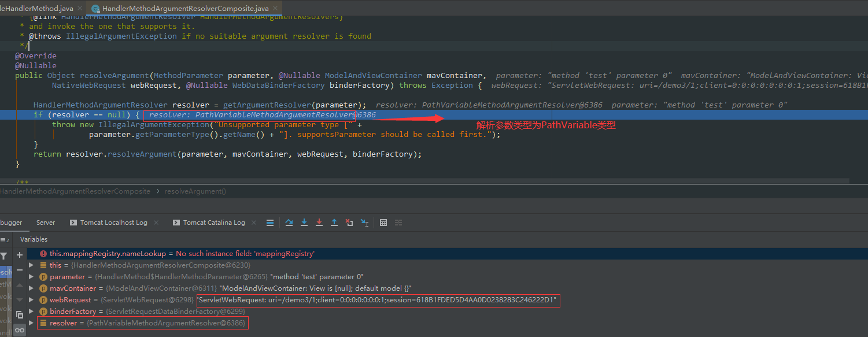Click the console icon on Tomcat Catalina Log
This screenshot has height=337, width=868.
tap(176, 223)
